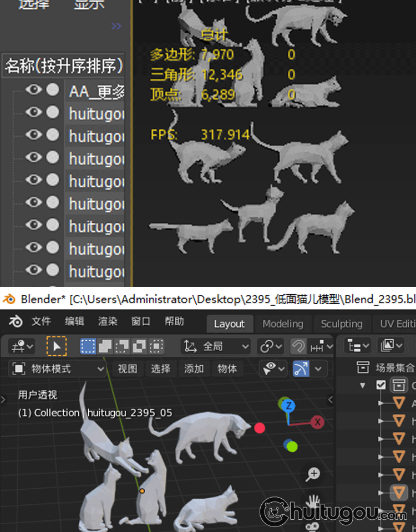The width and height of the screenshot is (416, 532).
Task: Click the 名称(按升序排序) column header
Action: [x=63, y=65]
